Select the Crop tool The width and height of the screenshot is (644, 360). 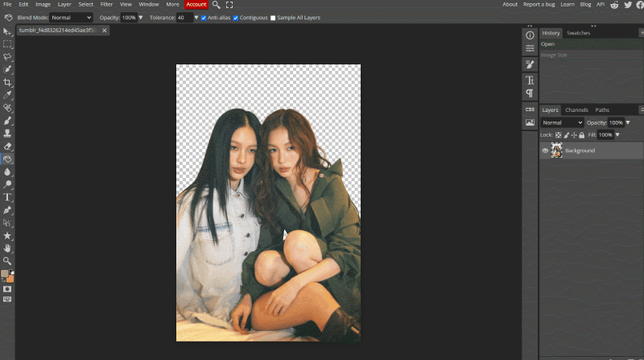pos(7,82)
